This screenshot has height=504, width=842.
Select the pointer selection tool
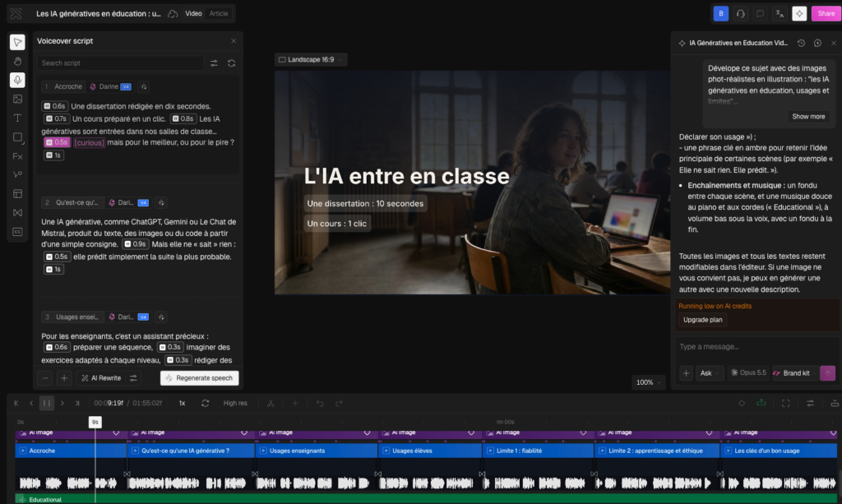pyautogui.click(x=18, y=43)
